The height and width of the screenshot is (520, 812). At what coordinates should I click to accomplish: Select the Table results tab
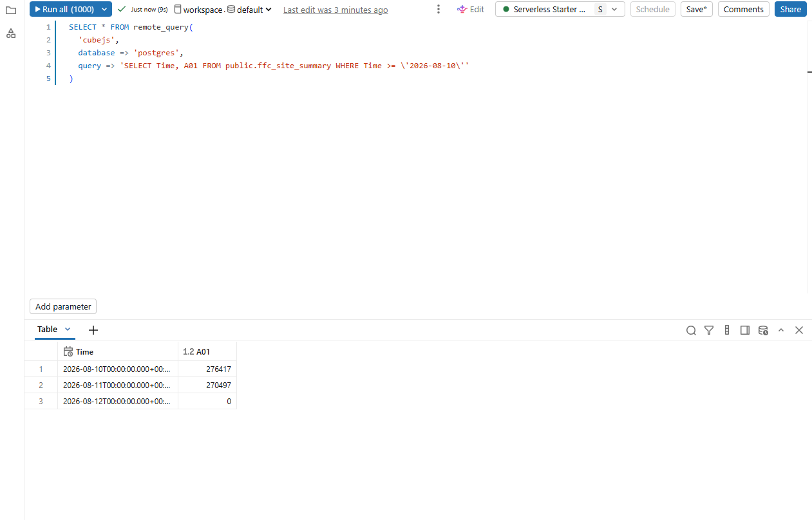(47, 329)
